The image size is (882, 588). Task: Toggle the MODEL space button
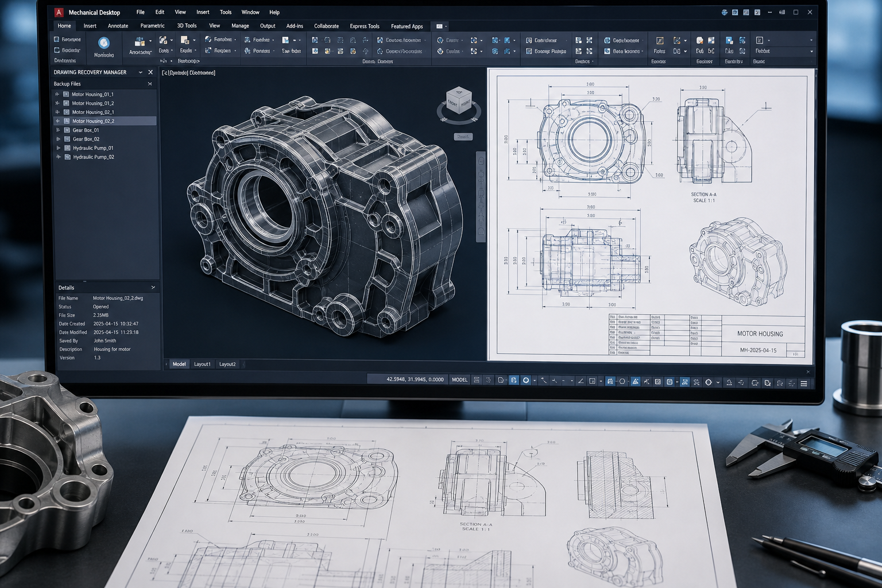point(459,380)
